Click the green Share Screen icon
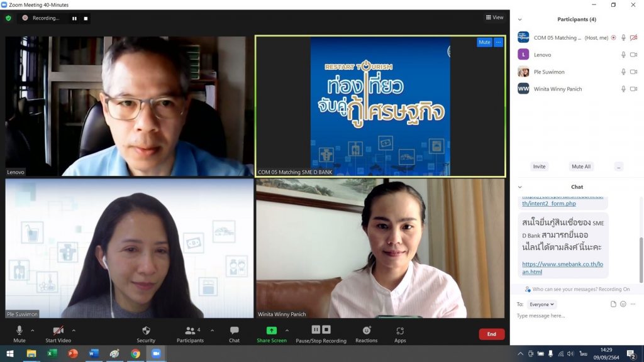 tap(271, 331)
